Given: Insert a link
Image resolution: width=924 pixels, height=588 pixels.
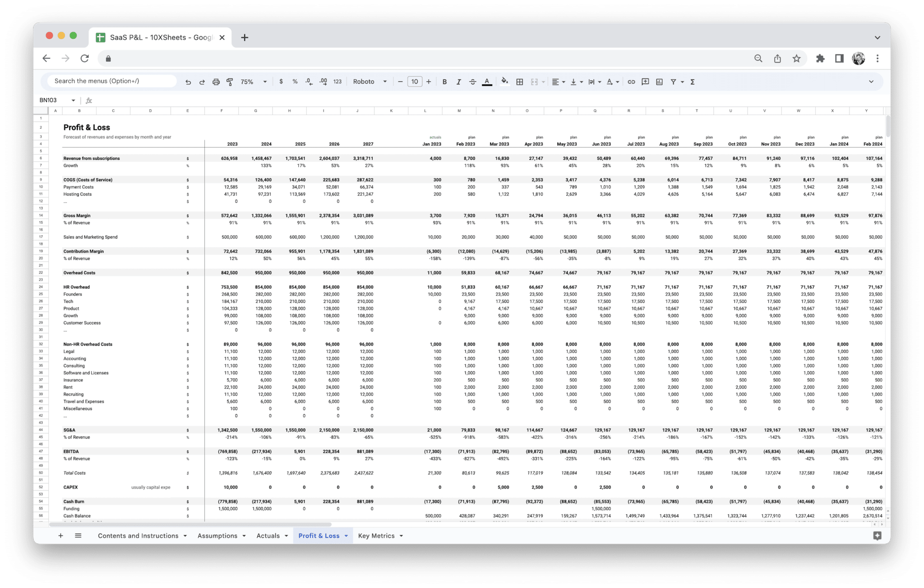Looking at the screenshot, I should (631, 81).
